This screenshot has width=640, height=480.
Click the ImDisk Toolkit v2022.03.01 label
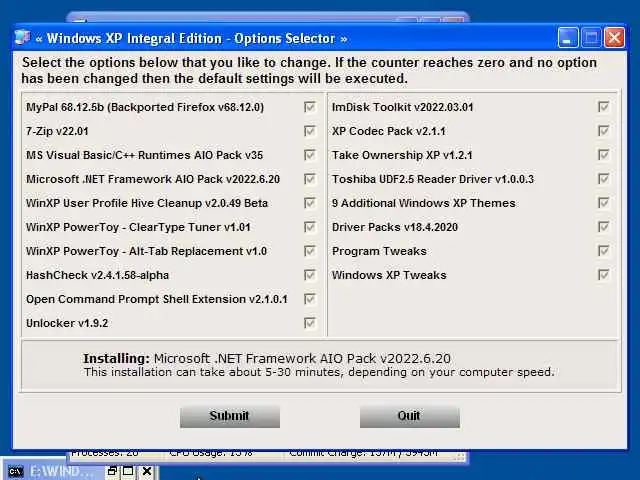(x=402, y=107)
